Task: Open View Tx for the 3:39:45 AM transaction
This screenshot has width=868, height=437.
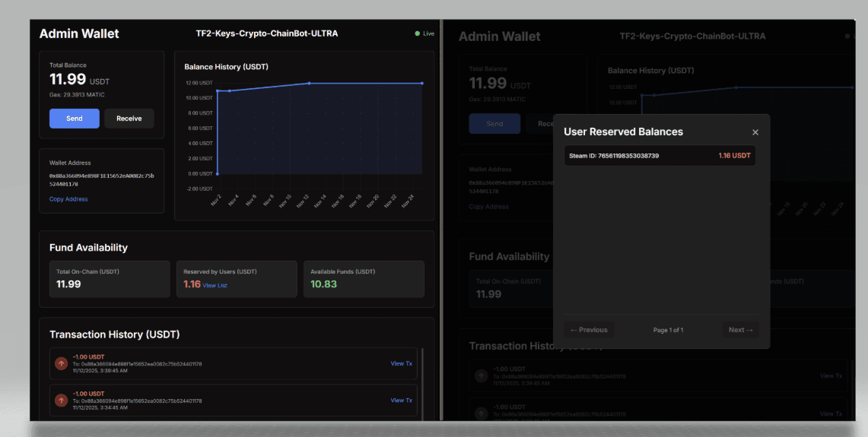Action: click(402, 363)
